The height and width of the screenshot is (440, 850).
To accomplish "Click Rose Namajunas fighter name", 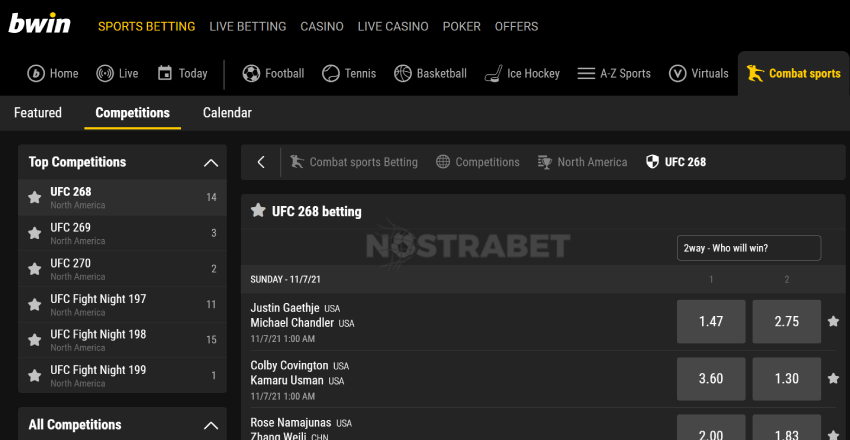I will coord(291,422).
